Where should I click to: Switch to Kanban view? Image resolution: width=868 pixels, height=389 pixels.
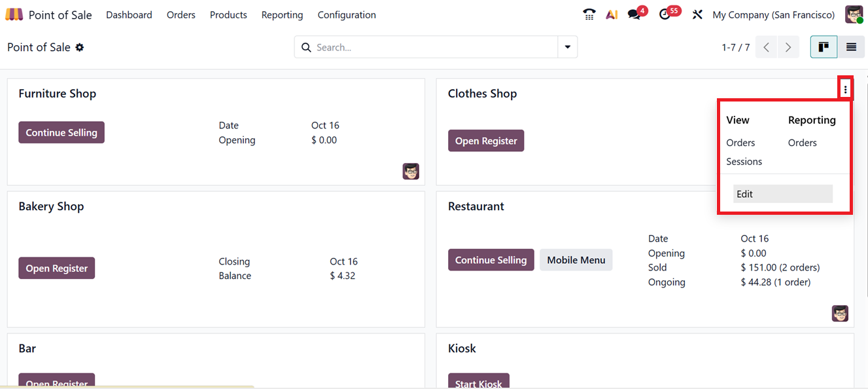click(824, 47)
